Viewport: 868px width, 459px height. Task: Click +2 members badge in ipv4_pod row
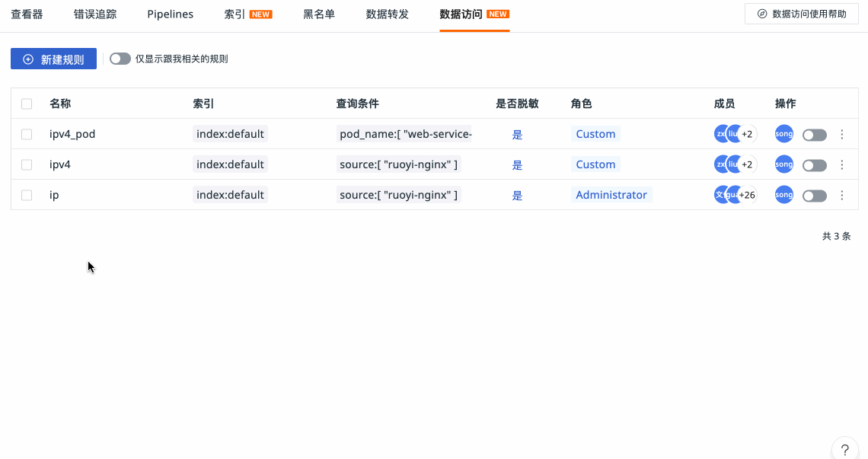pos(747,134)
